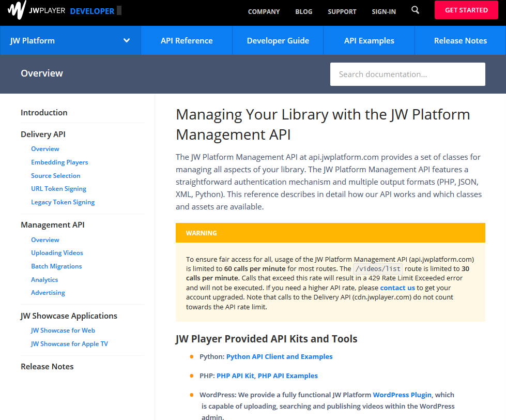
Task: Open the Uploading Videos link
Action: point(57,253)
